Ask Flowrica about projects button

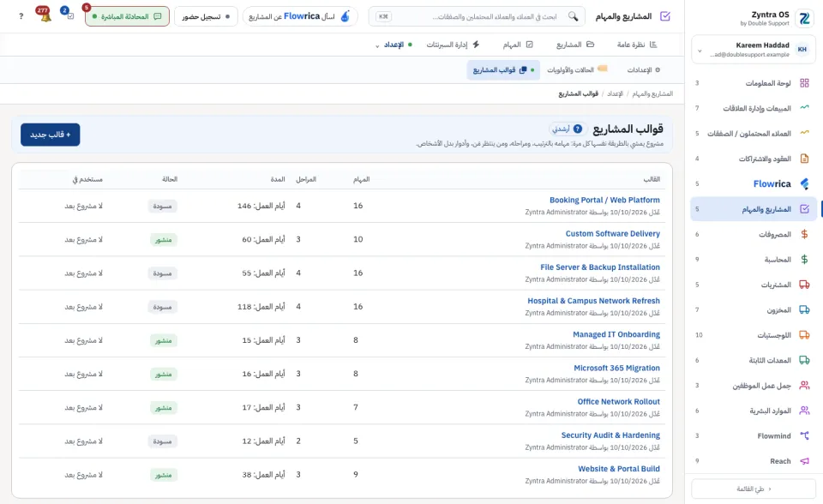[300, 16]
